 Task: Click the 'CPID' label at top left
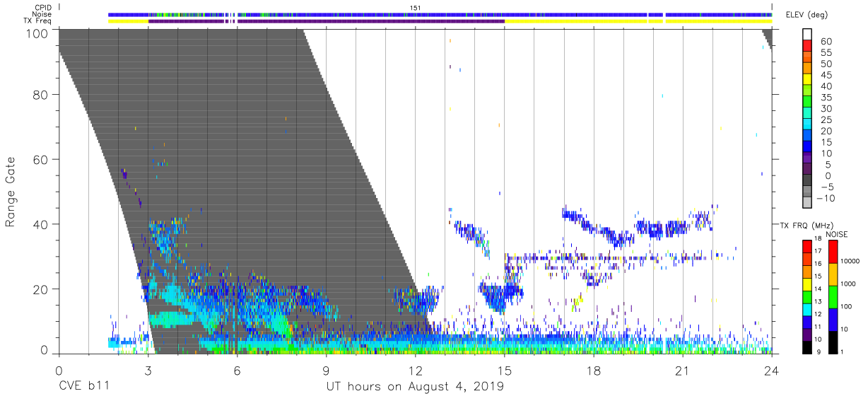click(x=42, y=7)
